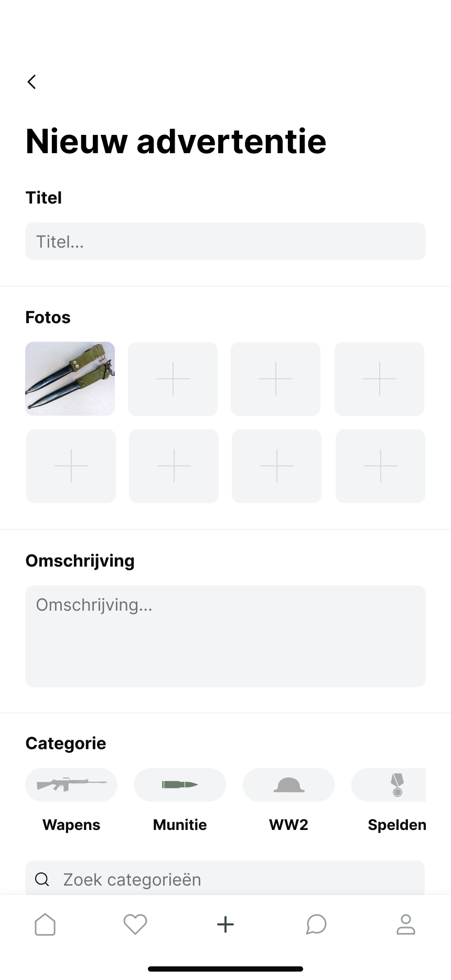Open favorites heart icon
The height and width of the screenshot is (980, 451).
(x=135, y=924)
